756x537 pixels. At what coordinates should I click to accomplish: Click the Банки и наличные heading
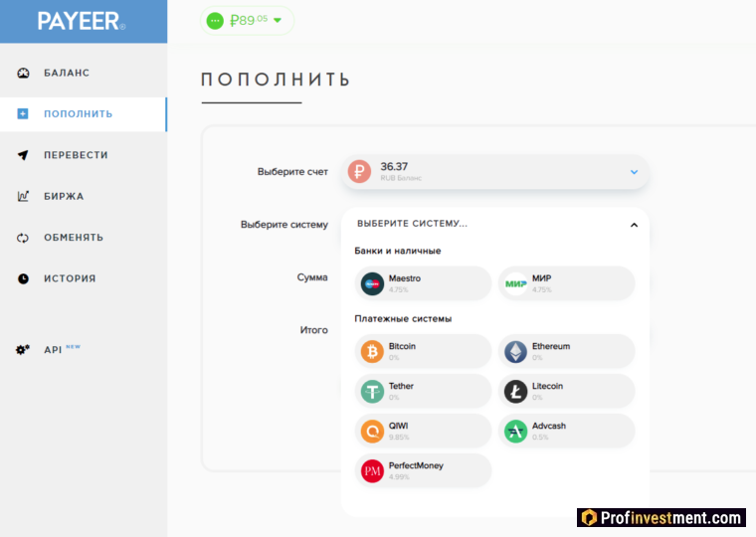tap(398, 251)
